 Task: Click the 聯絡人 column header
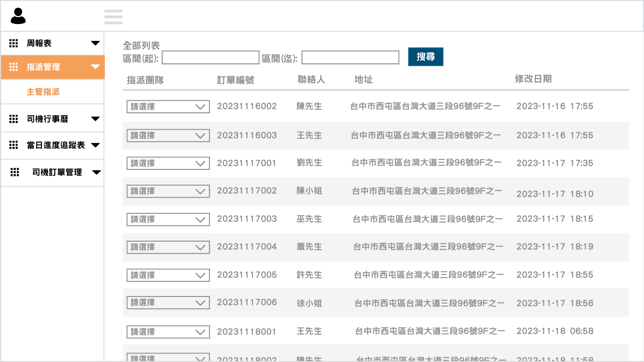(x=311, y=79)
